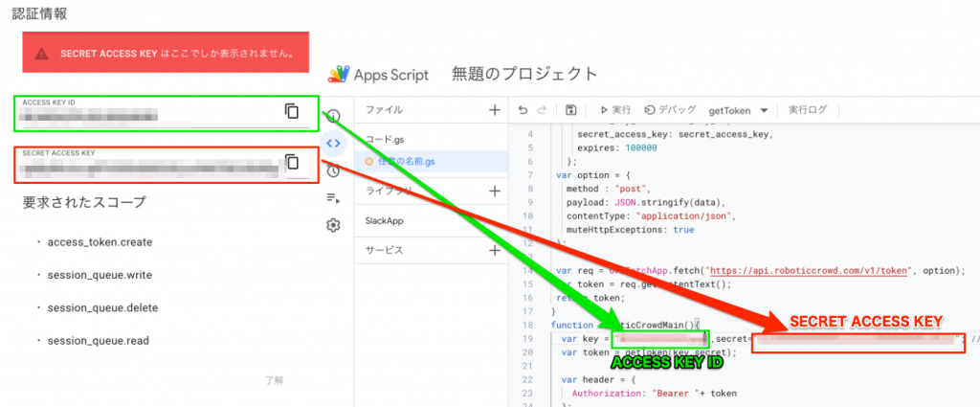Open the Apps Script overview info icon
Screen dimensions: 980x407
334,115
